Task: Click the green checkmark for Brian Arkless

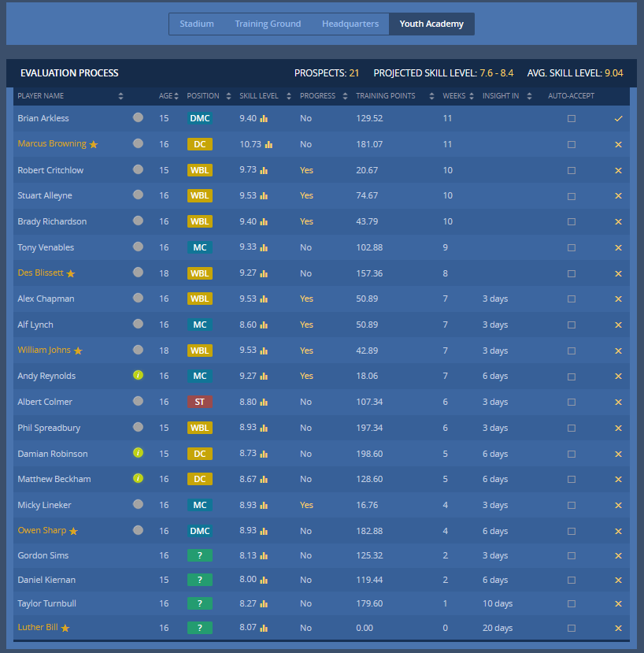Action: click(x=618, y=118)
